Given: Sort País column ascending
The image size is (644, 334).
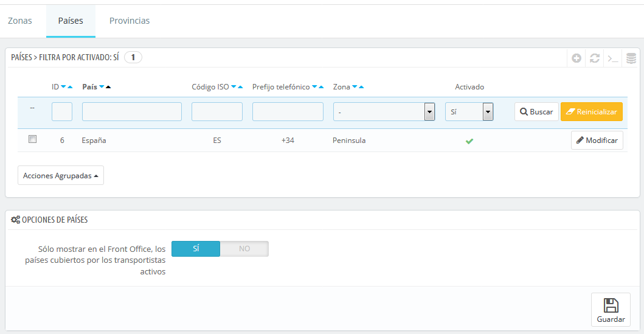Looking at the screenshot, I should tap(108, 86).
